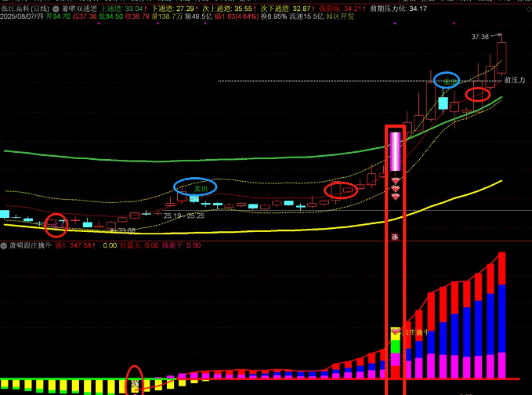The width and height of the screenshot is (532, 395).
Task: Click the low price 低34.50
Action: tap(110, 16)
